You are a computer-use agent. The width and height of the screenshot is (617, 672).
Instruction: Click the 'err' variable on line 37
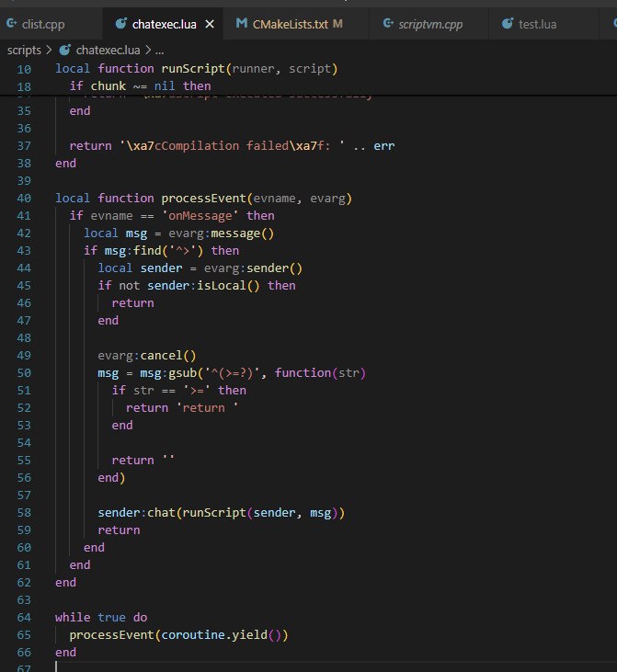(x=383, y=146)
